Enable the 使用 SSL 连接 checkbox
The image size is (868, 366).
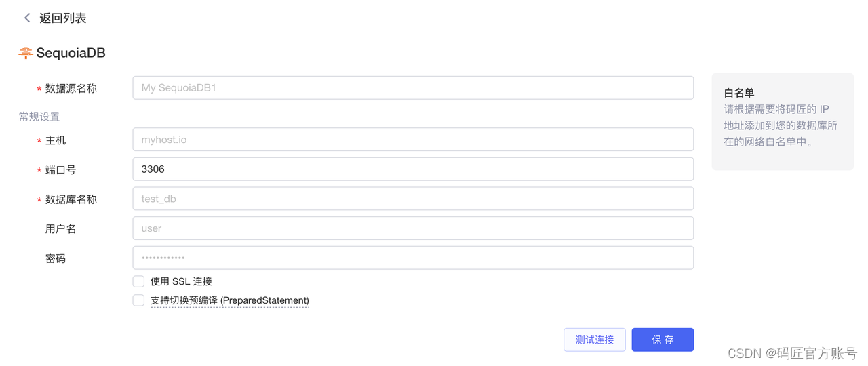138,281
